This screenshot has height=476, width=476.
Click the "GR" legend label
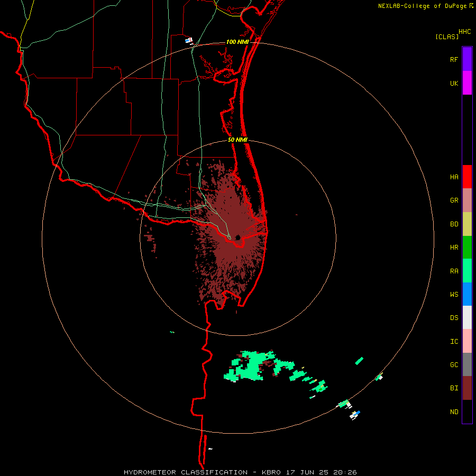454,200
